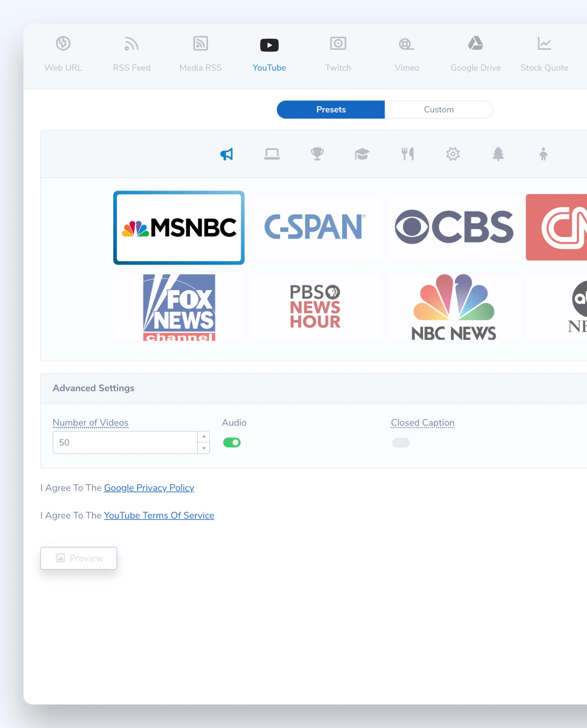This screenshot has height=728, width=587.
Task: Select the CNN preset channel
Action: (556, 227)
